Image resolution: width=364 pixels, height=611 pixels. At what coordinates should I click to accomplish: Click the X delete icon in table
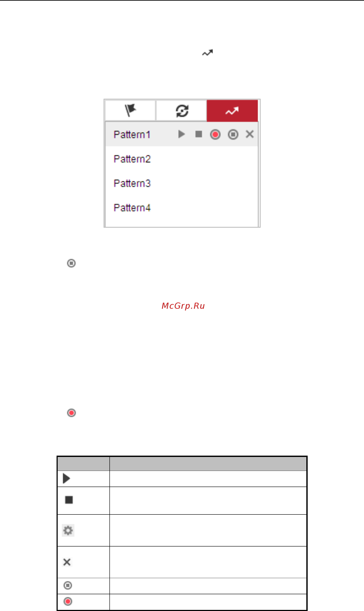pyautogui.click(x=67, y=562)
